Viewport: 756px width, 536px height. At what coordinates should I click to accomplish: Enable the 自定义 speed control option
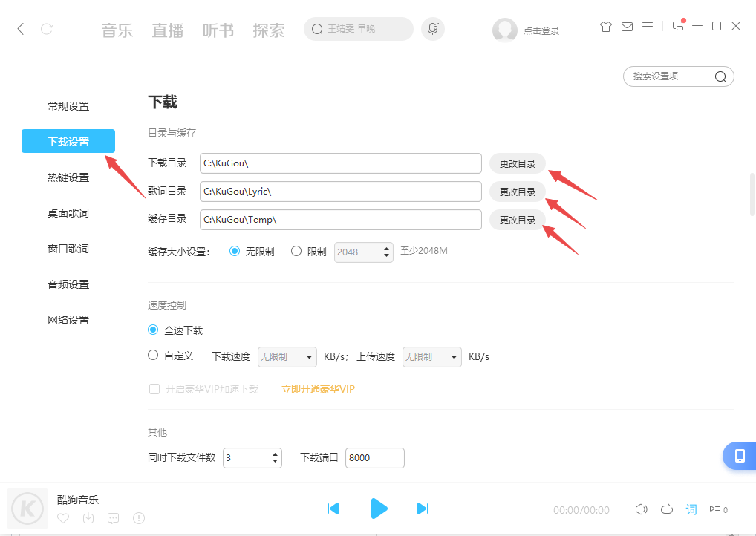[153, 356]
